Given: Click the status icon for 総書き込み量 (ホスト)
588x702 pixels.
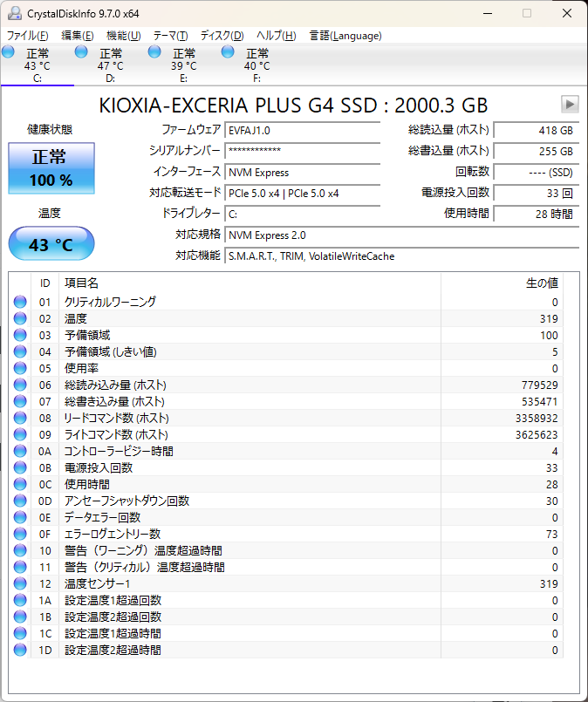Looking at the screenshot, I should coord(20,401).
